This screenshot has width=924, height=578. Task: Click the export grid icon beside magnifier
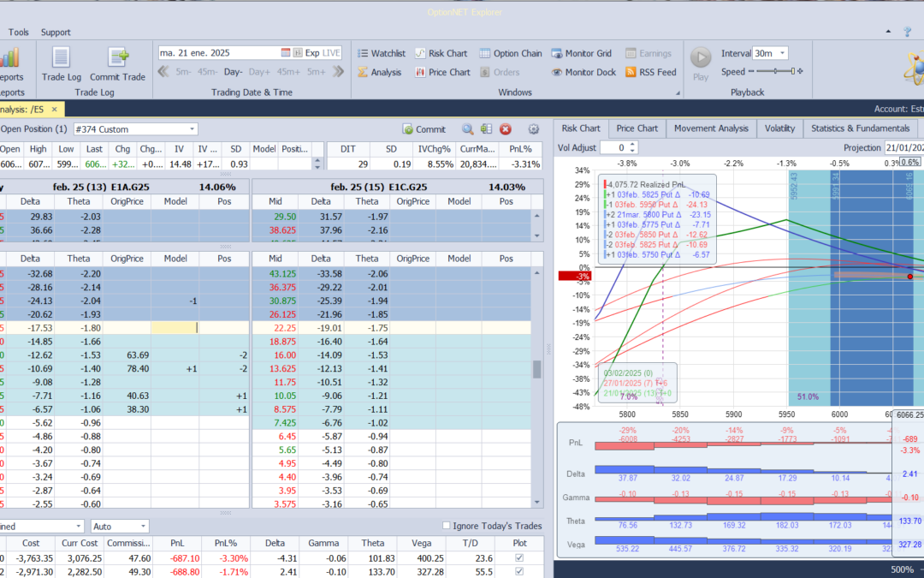pos(486,129)
